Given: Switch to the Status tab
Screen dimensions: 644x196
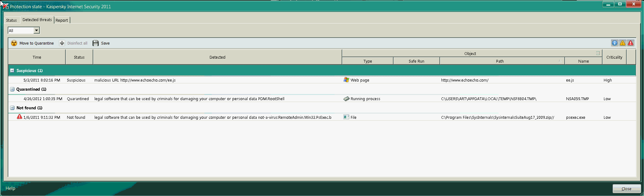Looking at the screenshot, I should click(x=12, y=20).
